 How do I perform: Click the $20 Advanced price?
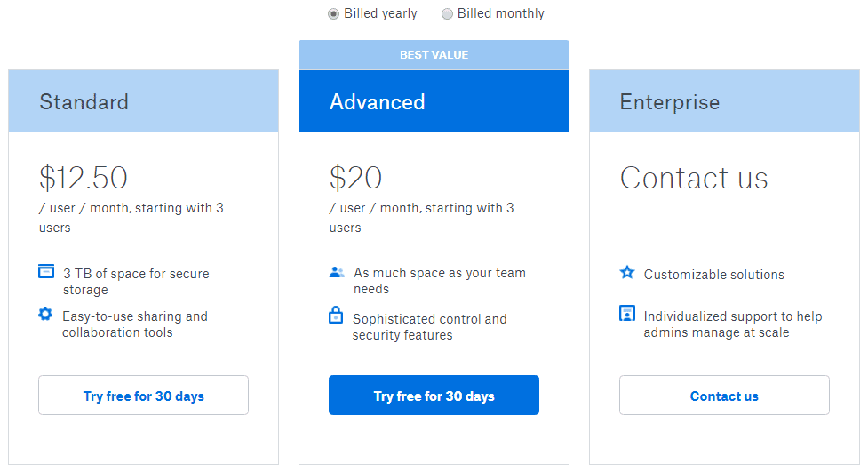pyautogui.click(x=355, y=178)
